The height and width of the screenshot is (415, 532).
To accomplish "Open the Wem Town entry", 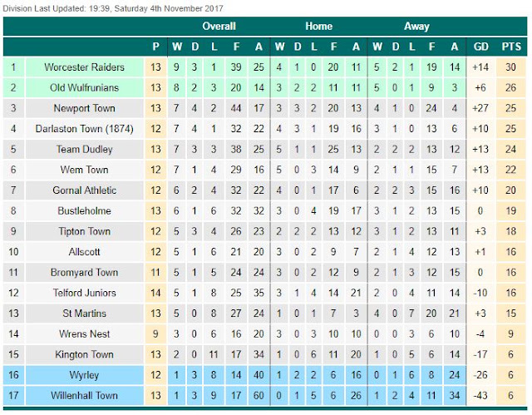I will coord(84,170).
